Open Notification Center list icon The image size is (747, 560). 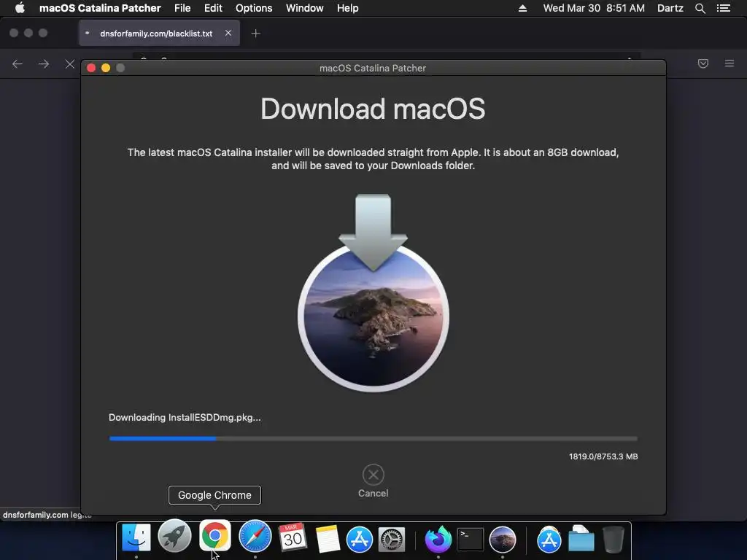click(724, 8)
